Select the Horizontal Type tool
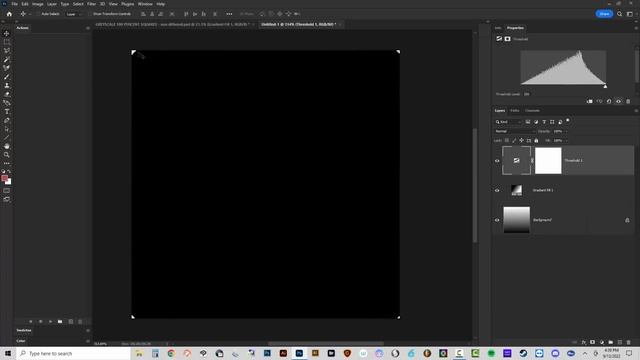This screenshot has width=640, height=360. [7, 111]
